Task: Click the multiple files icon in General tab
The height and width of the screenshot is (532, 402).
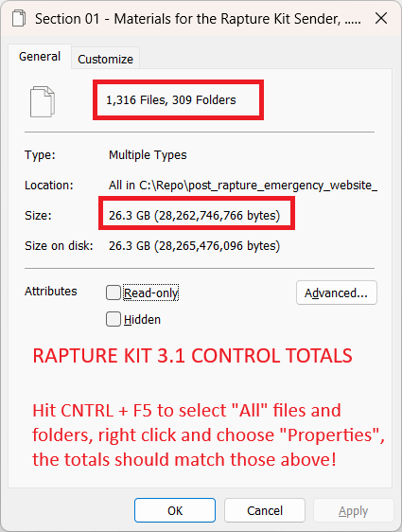Action: (43, 102)
